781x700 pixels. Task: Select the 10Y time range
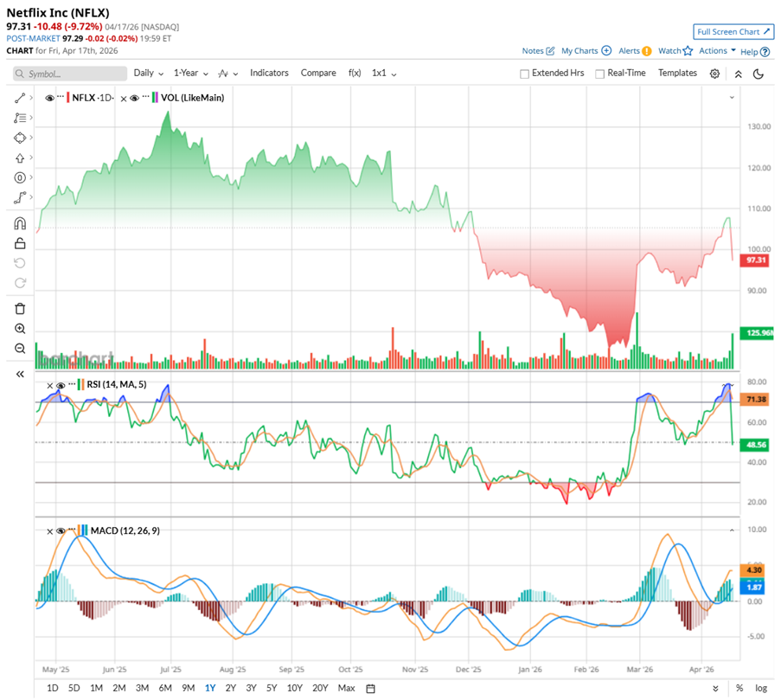click(x=294, y=688)
